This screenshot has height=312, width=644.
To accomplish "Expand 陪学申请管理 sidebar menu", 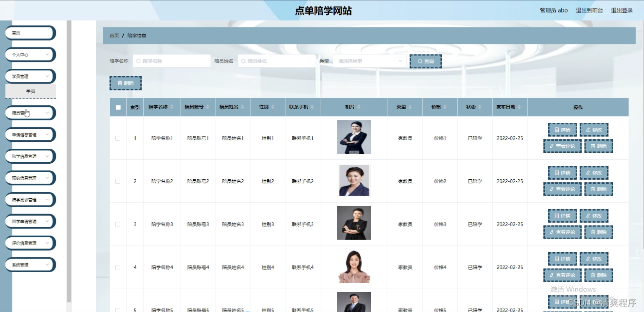I will click(x=30, y=221).
